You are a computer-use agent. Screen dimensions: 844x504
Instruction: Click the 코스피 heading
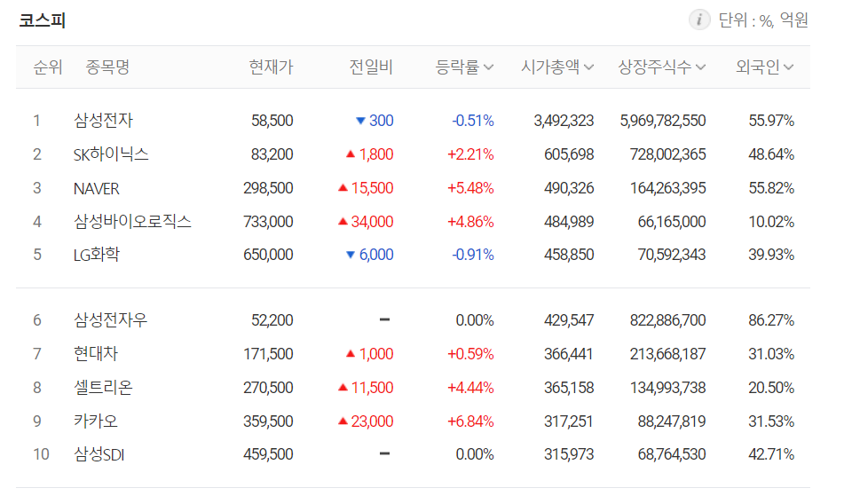tap(42, 20)
